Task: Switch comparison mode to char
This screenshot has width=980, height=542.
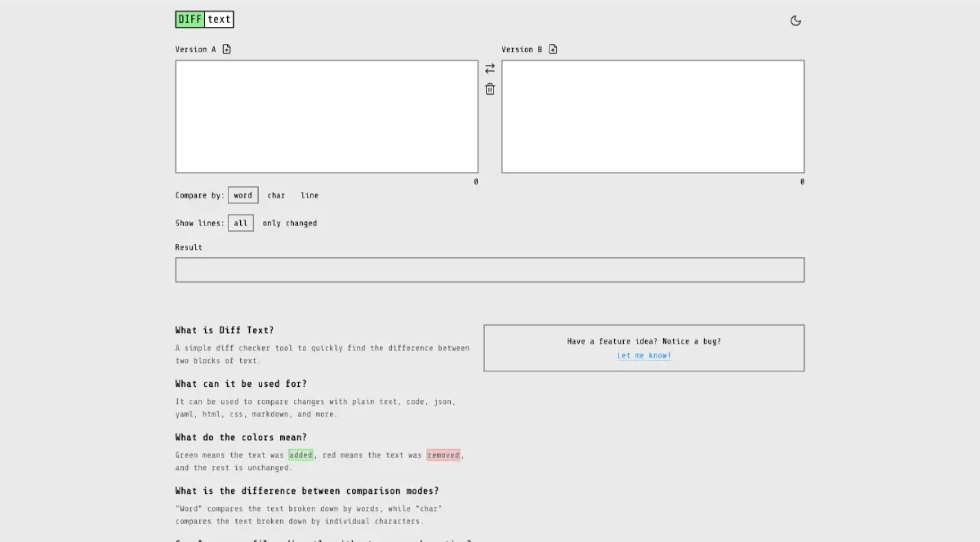Action: tap(276, 195)
